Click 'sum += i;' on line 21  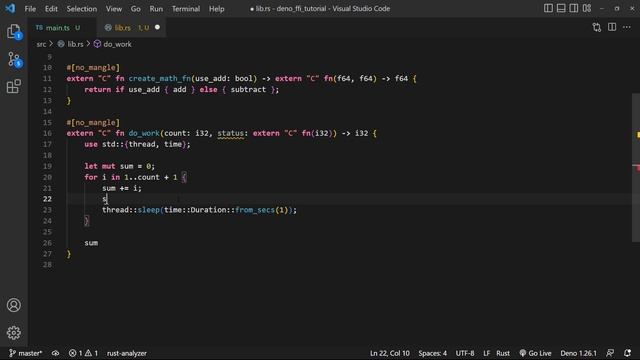pyautogui.click(x=122, y=188)
